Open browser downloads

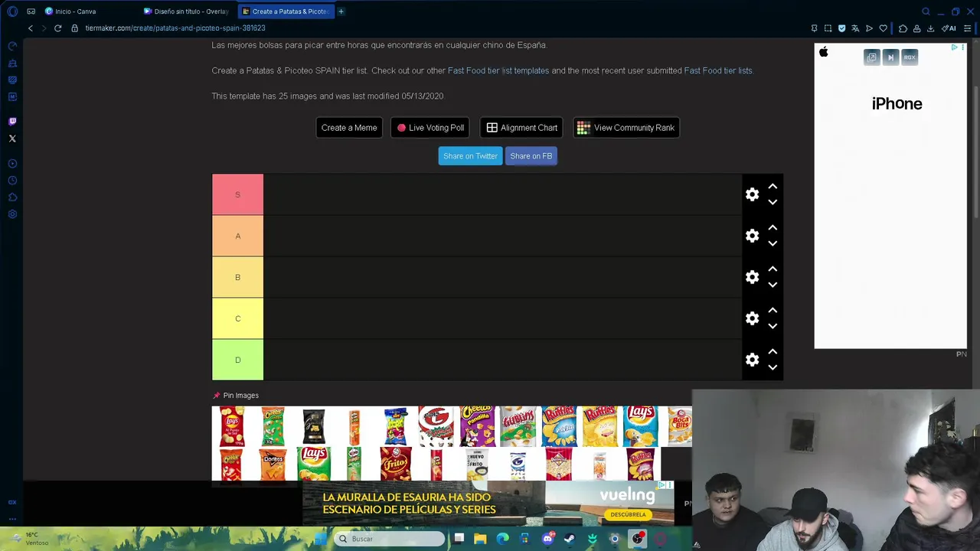tap(930, 28)
